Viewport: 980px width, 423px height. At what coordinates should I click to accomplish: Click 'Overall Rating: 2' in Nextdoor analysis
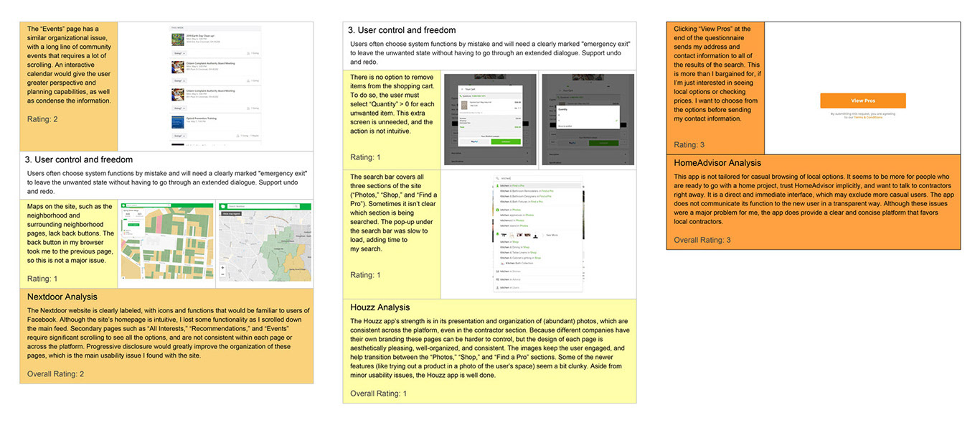56,374
